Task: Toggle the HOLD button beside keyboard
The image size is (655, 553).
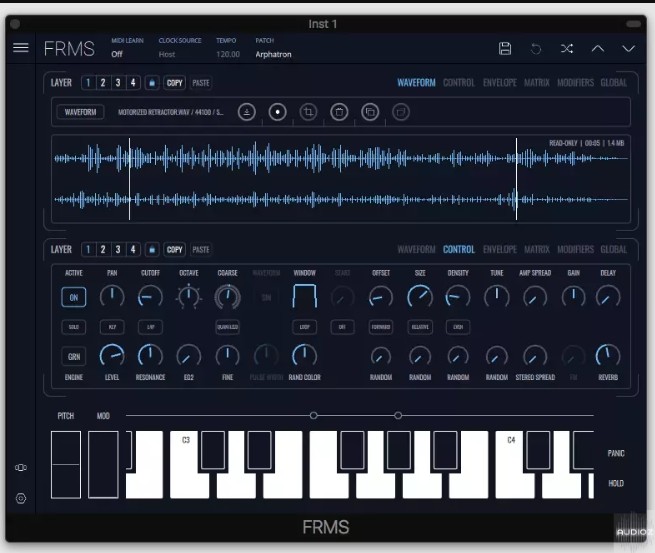Action: point(616,483)
